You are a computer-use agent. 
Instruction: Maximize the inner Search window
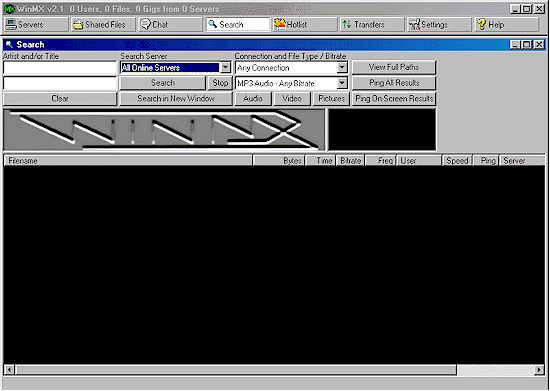(527, 45)
